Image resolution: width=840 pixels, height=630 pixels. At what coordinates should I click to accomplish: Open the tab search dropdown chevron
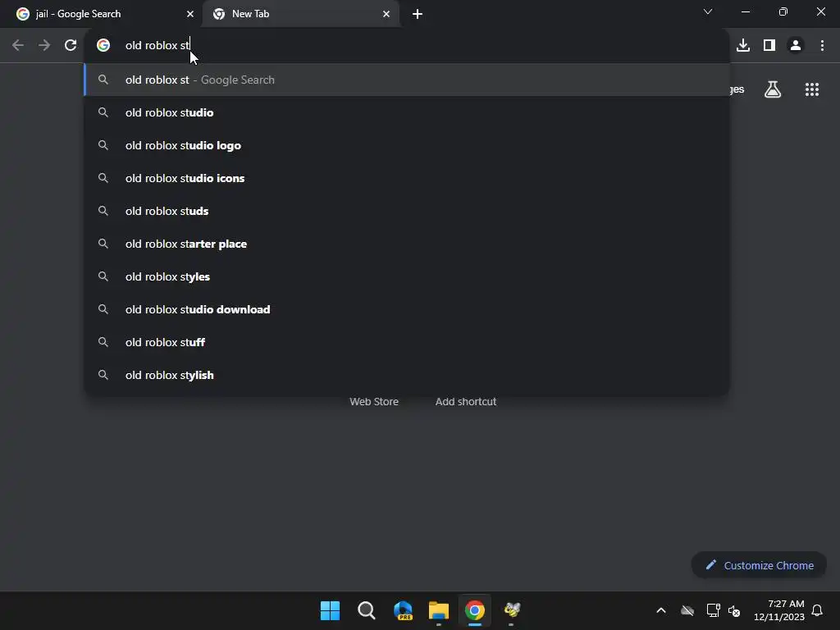708,11
